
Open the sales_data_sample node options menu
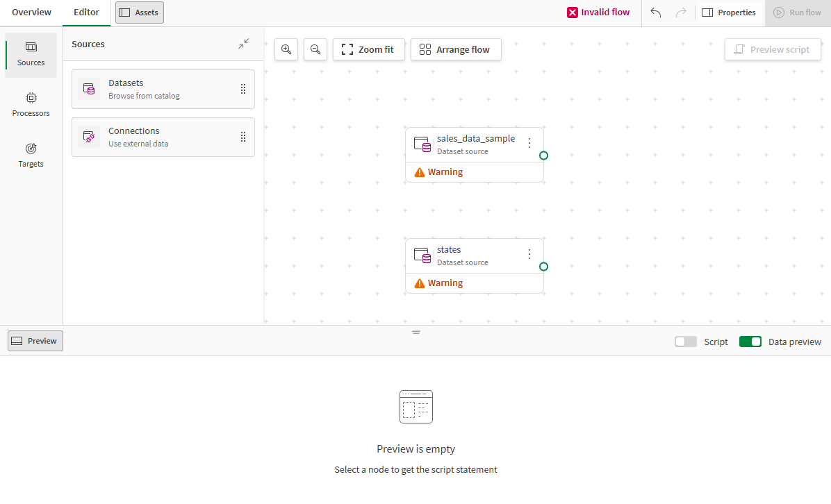pyautogui.click(x=529, y=143)
